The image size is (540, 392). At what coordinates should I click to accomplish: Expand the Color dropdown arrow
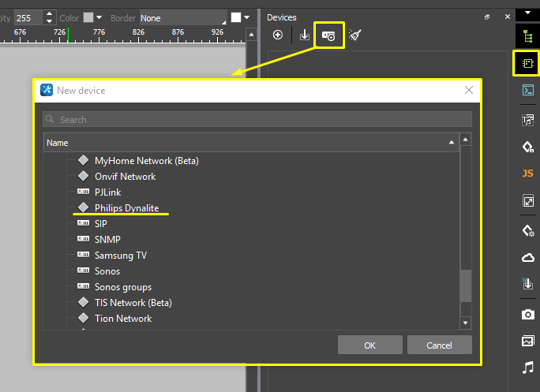coord(99,17)
